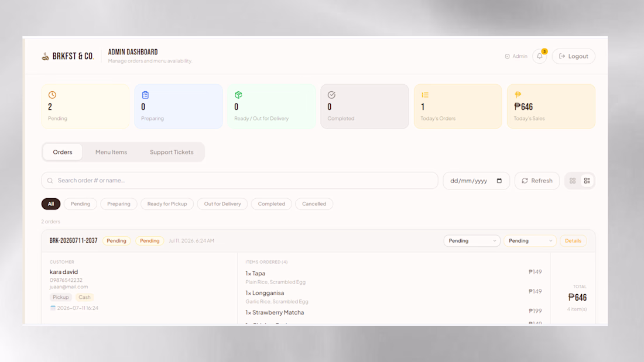Open Details for order BRK-20260711-2037
Viewport: 644px width, 362px height.
(573, 241)
